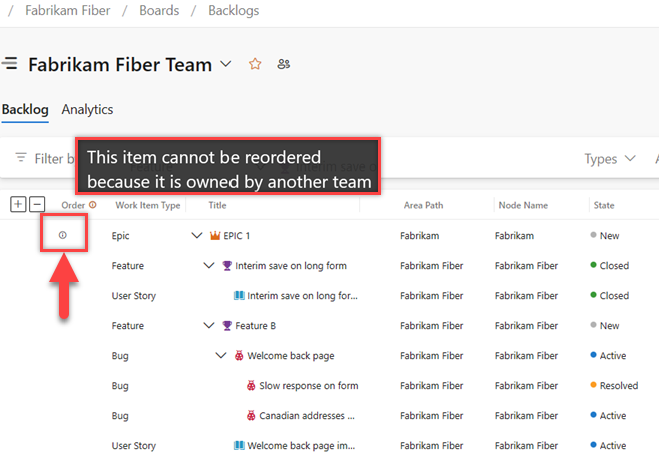Collapse the Feature B chevron
The image size is (659, 454).
coord(209,325)
